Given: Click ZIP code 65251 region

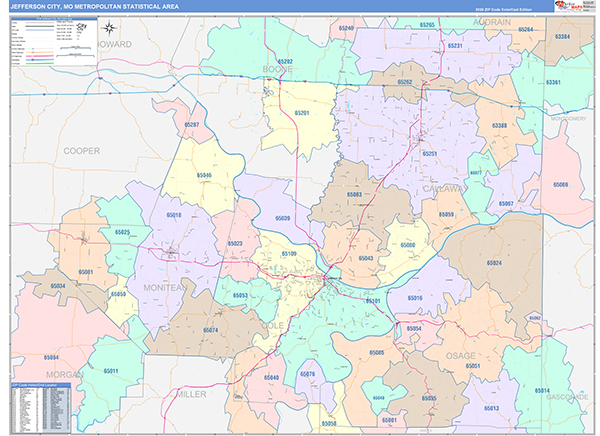Looking at the screenshot, I should (430, 153).
